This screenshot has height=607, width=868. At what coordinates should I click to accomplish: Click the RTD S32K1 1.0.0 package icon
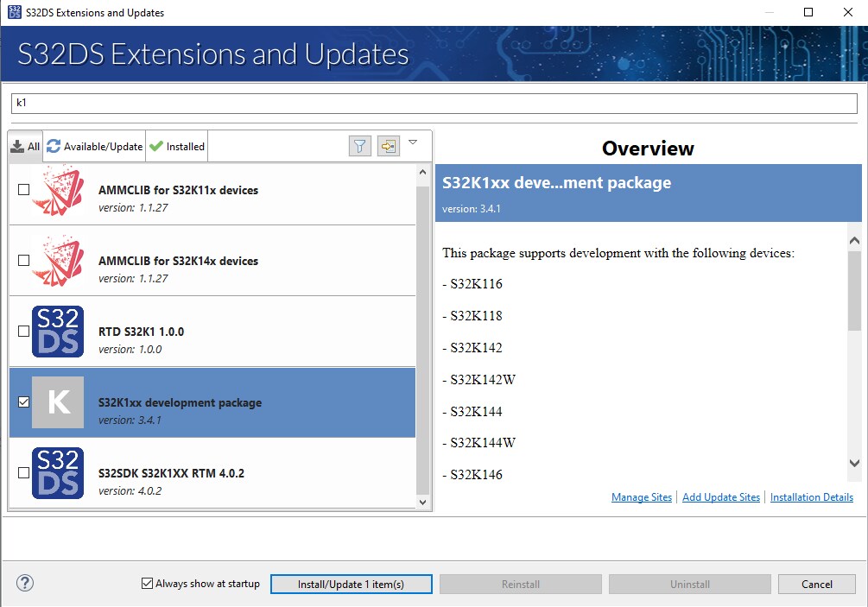click(x=58, y=332)
